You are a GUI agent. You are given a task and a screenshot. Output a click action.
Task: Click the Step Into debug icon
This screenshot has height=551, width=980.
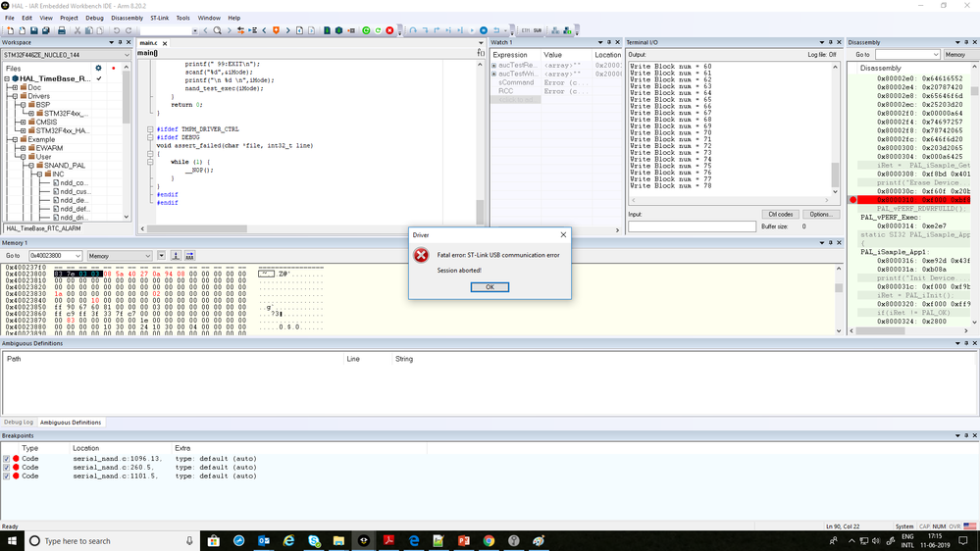click(x=425, y=30)
